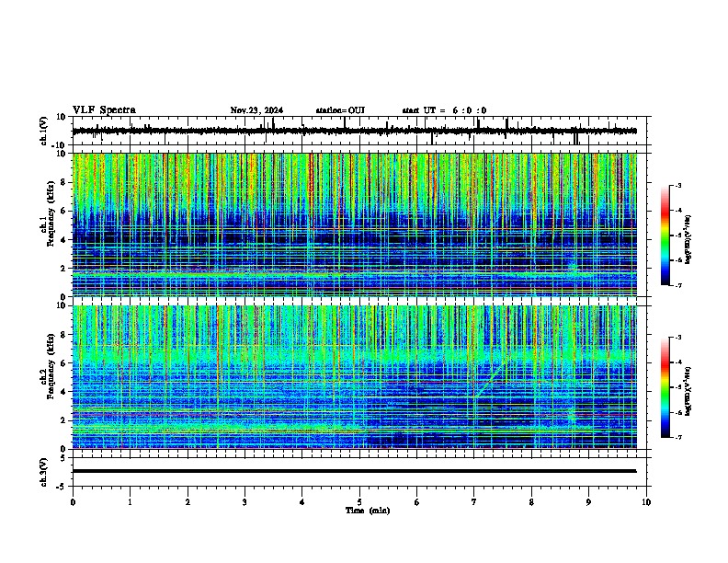Click the ch.3 flat voltage trace
Screen dimensions: 728x563
(x=354, y=471)
